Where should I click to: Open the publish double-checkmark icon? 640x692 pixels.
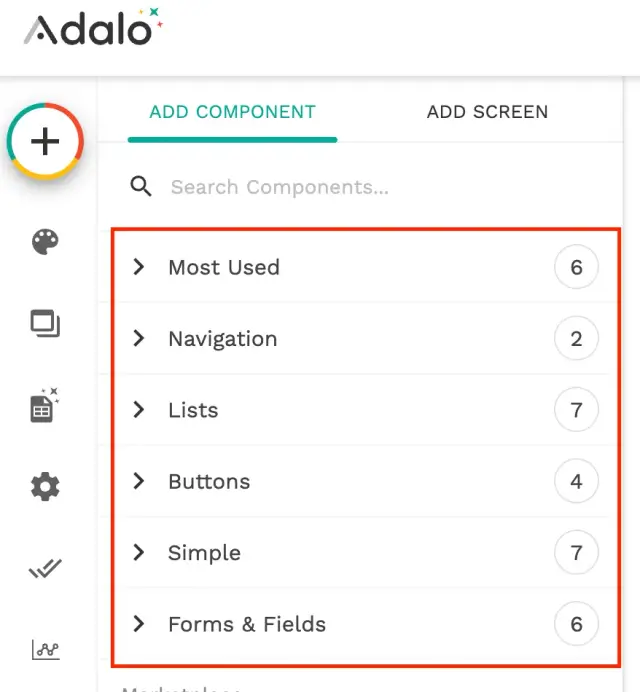coord(45,569)
